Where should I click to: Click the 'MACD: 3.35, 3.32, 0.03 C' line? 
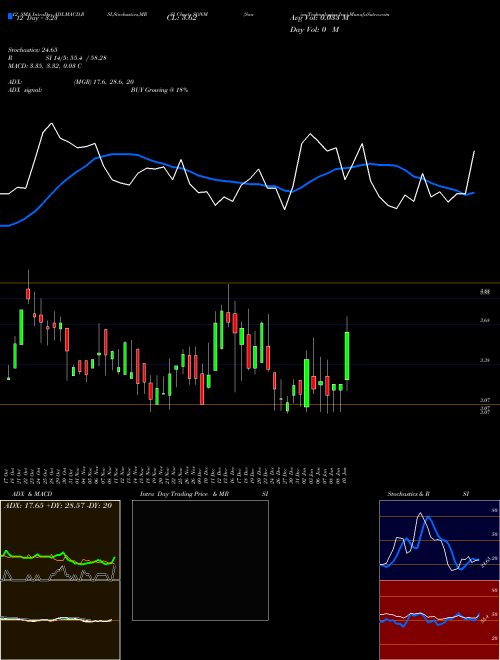click(45, 66)
